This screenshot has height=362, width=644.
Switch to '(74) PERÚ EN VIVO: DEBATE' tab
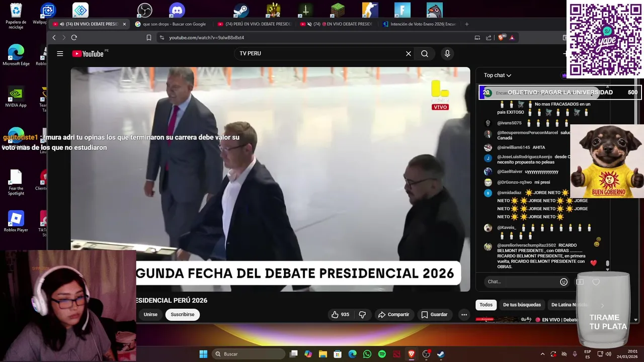tap(255, 24)
